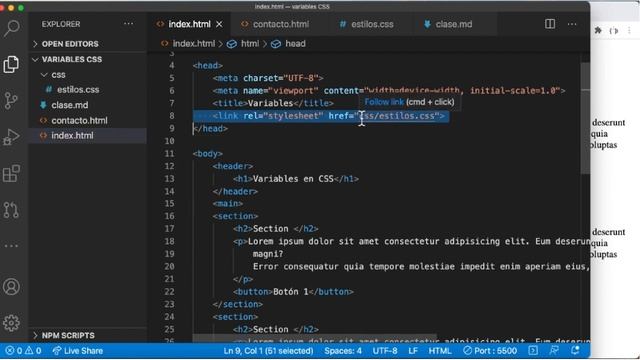Viewport: 640px width, 360px height.
Task: Change file encoding UTF-8 in status bar
Action: [x=384, y=351]
